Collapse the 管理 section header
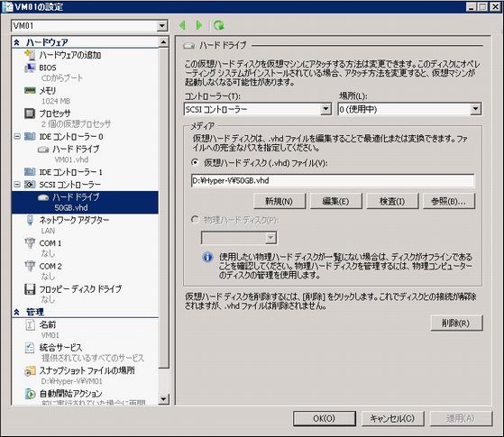The image size is (504, 437). coord(17,312)
